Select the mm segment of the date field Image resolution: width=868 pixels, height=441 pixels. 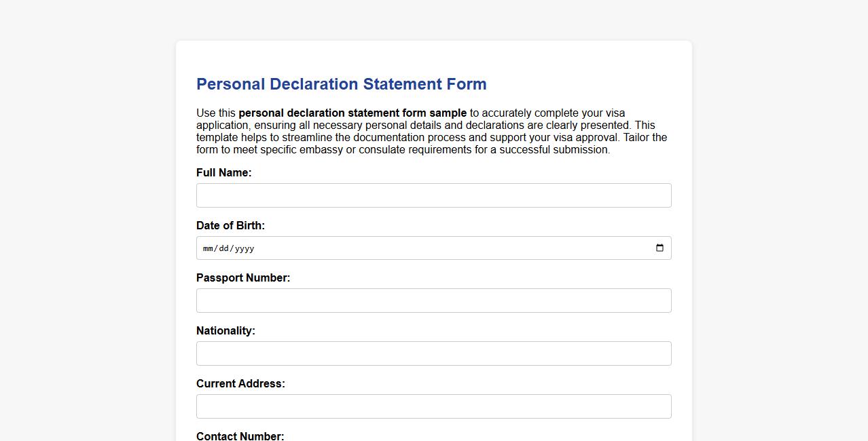click(x=209, y=248)
